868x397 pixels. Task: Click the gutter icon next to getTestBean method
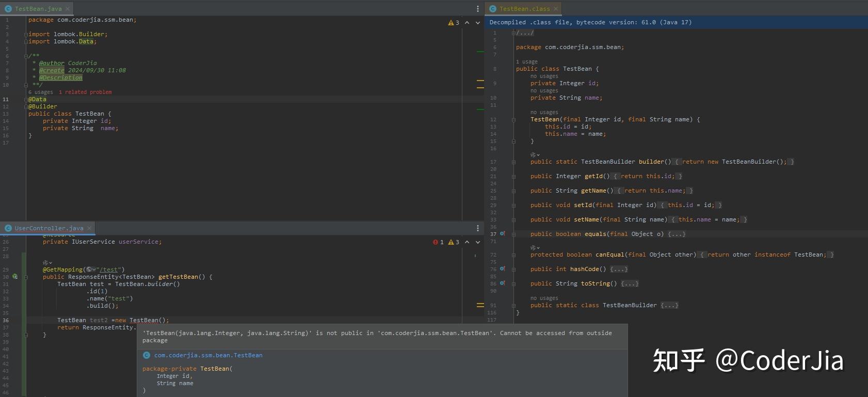pos(15,277)
